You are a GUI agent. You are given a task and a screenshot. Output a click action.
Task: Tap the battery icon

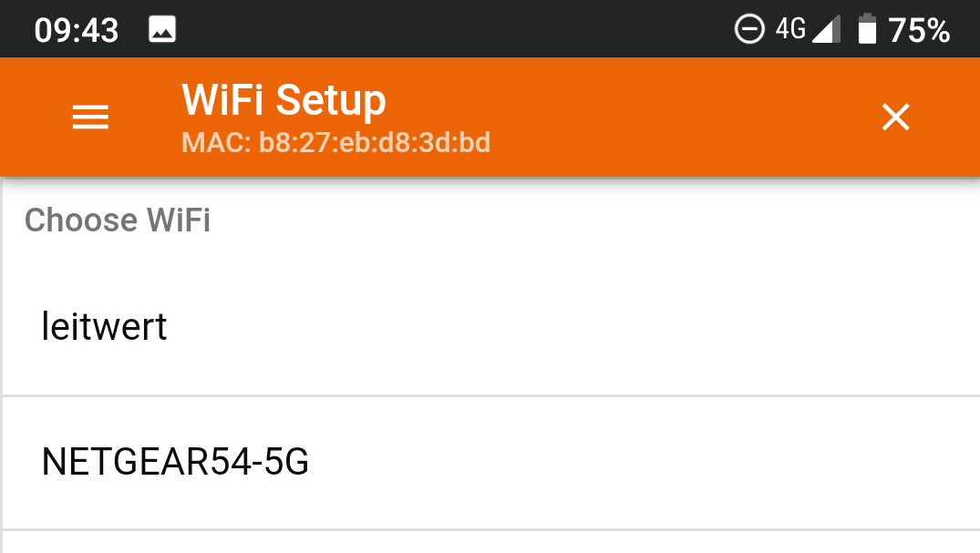tap(867, 30)
